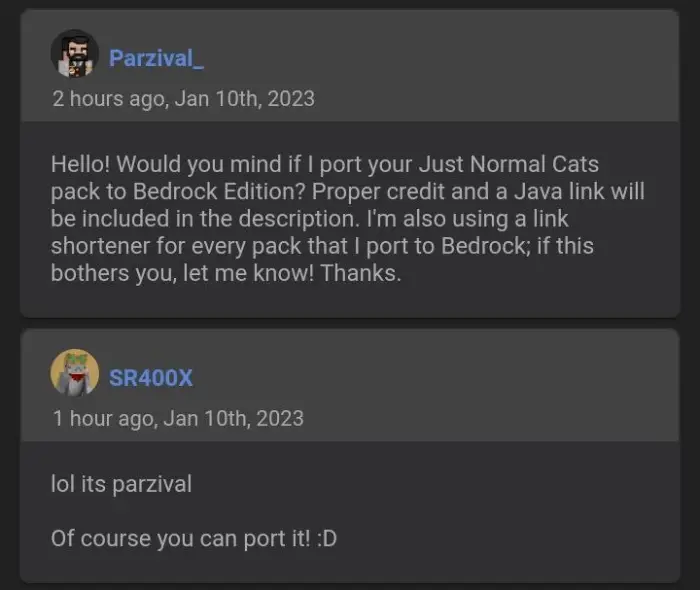Open the Parzival_ username profile link
The image size is (700, 590).
[156, 58]
